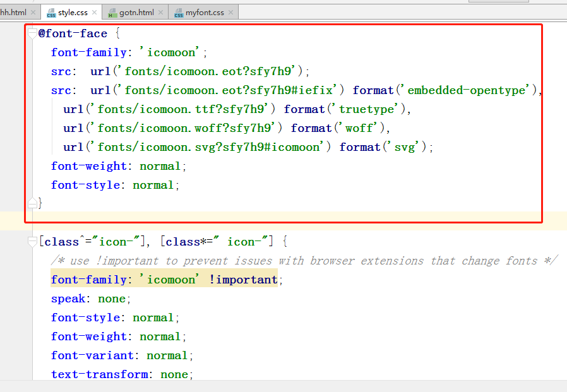Click 'font-weight' property inside @font-face
This screenshot has height=392, width=567.
[x=88, y=166]
